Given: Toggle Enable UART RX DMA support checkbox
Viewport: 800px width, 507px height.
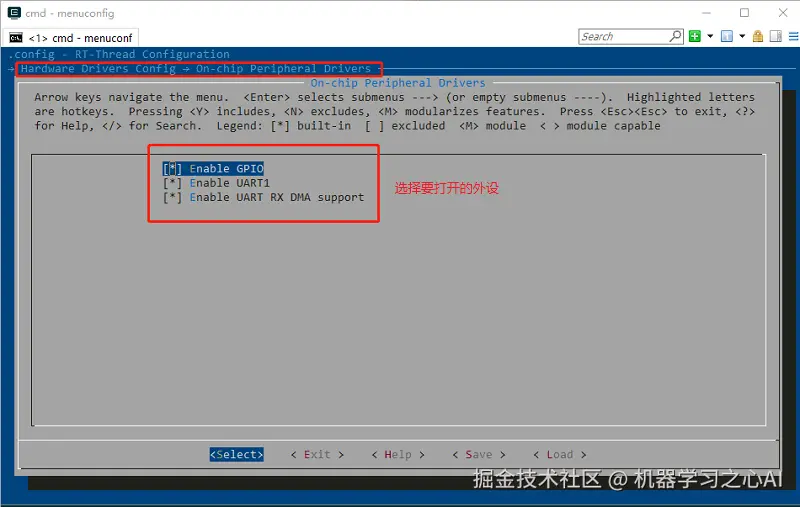Looking at the screenshot, I should point(172,197).
